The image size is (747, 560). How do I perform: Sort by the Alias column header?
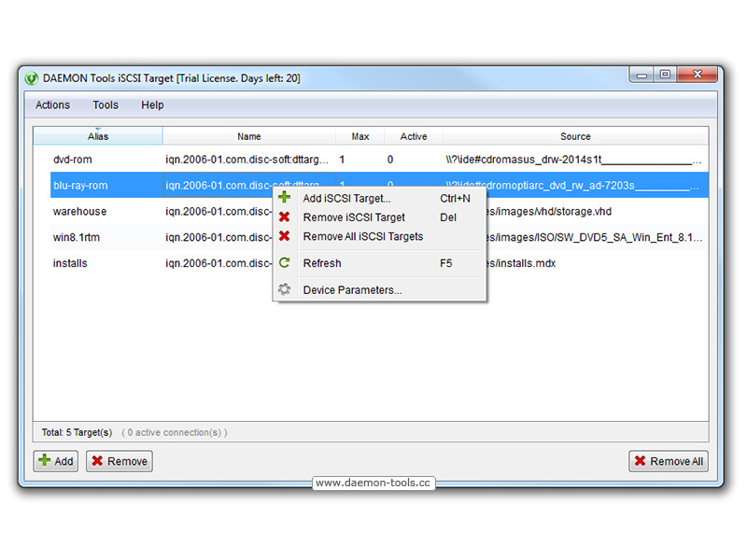click(98, 136)
